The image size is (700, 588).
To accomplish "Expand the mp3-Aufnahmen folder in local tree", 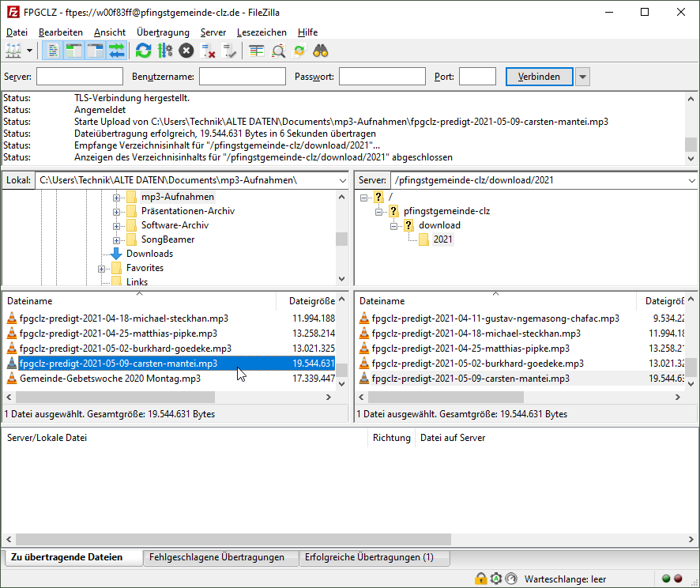I will click(116, 197).
